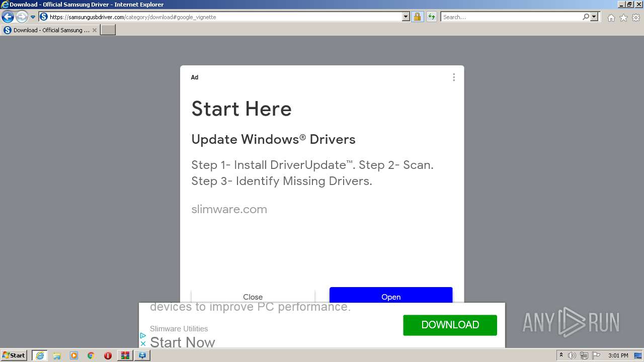Click the blue Open button
644x362 pixels.
[391, 296]
